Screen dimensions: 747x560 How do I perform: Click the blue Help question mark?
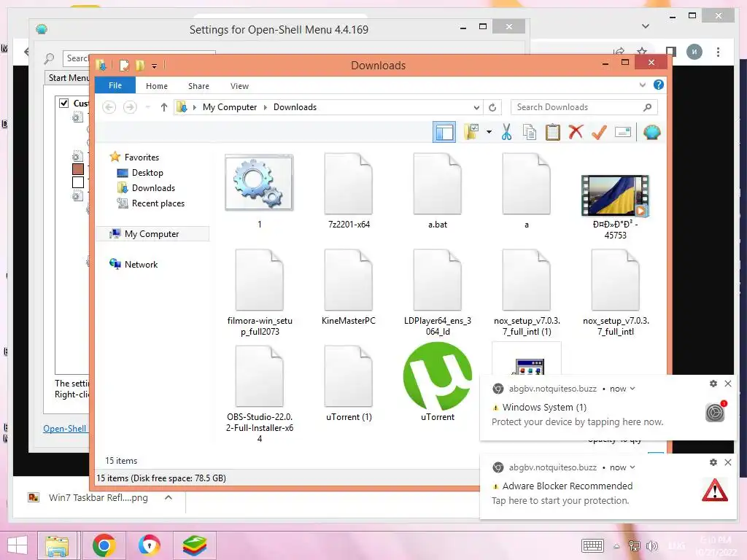pyautogui.click(x=659, y=85)
